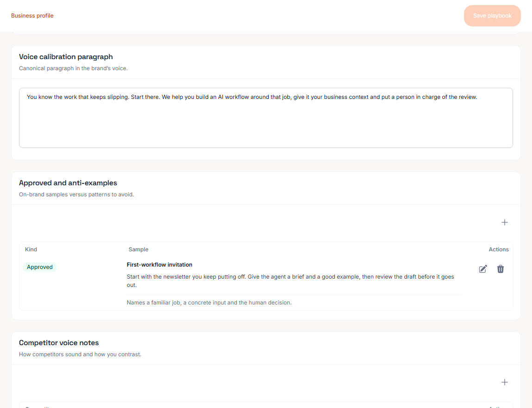Click the Competitor voice notes heading

(59, 342)
